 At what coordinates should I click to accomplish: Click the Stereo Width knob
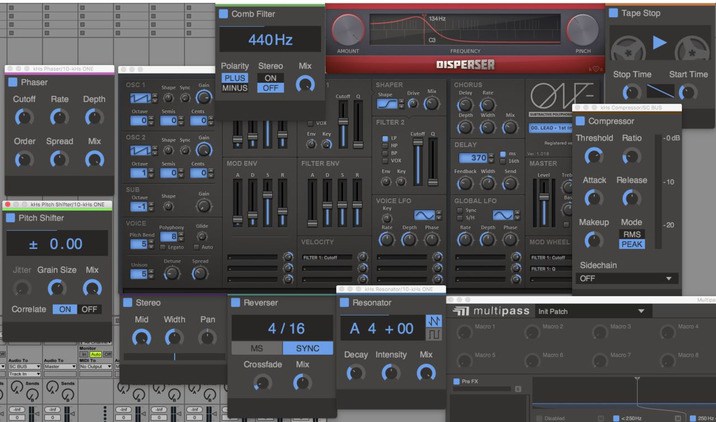pos(174,338)
